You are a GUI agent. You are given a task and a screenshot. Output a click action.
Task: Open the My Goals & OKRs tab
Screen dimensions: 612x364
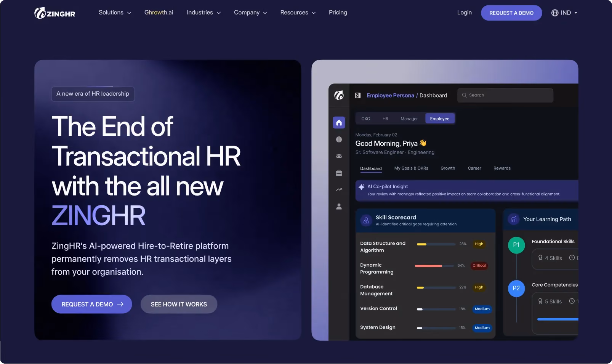pyautogui.click(x=411, y=168)
